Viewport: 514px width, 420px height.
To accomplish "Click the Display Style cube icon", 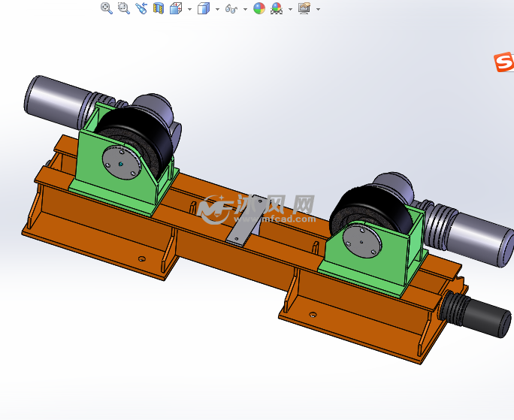I will click(203, 8).
